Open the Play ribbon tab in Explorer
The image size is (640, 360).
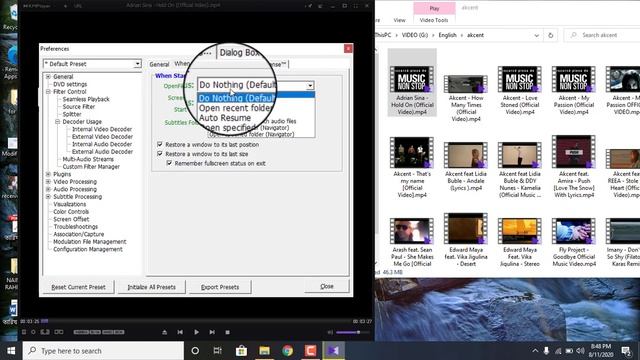pyautogui.click(x=434, y=8)
